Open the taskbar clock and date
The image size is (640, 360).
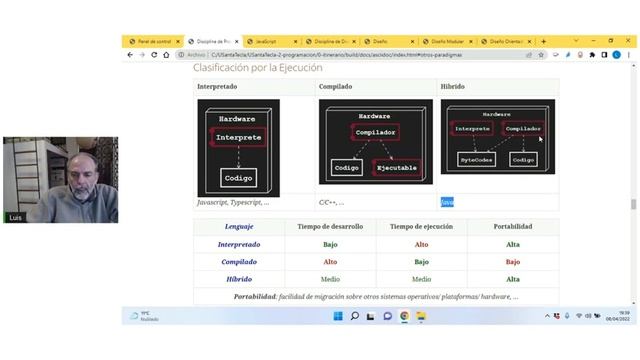pos(618,316)
